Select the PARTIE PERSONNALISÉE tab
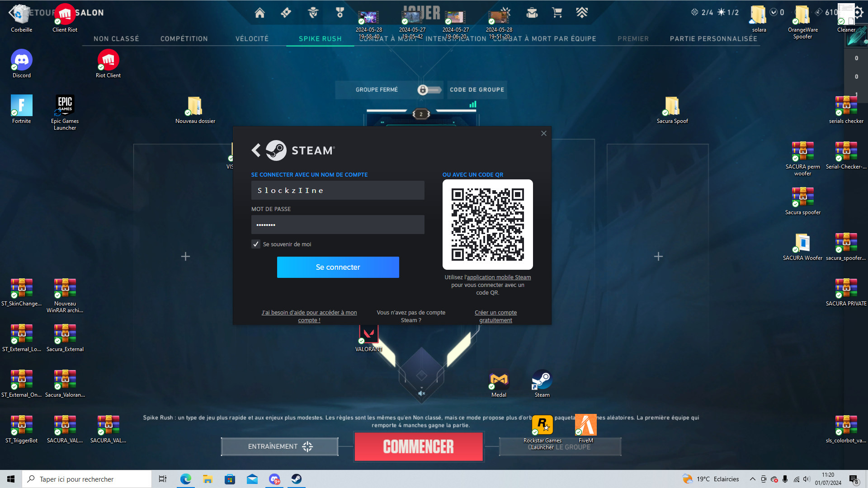 (x=713, y=39)
